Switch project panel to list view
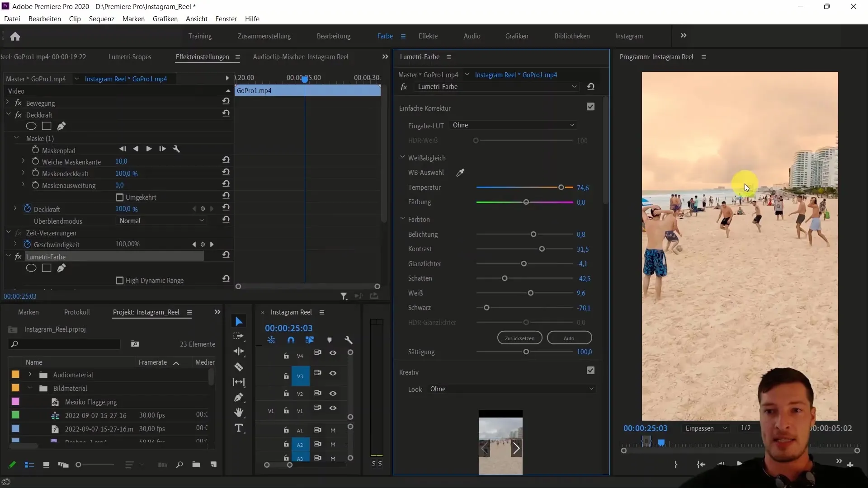Screen dimensions: 868x488 (29, 465)
